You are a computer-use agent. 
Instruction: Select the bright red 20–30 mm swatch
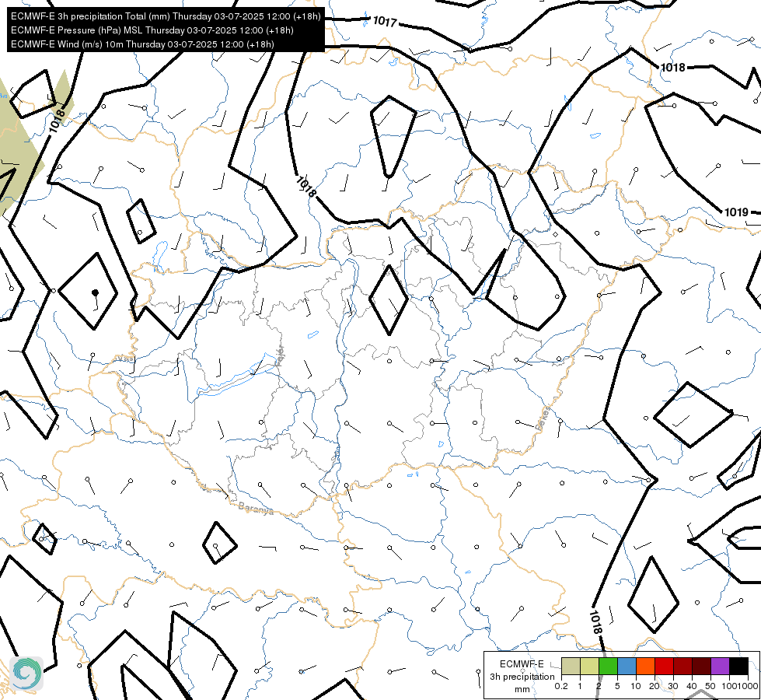pos(664,667)
